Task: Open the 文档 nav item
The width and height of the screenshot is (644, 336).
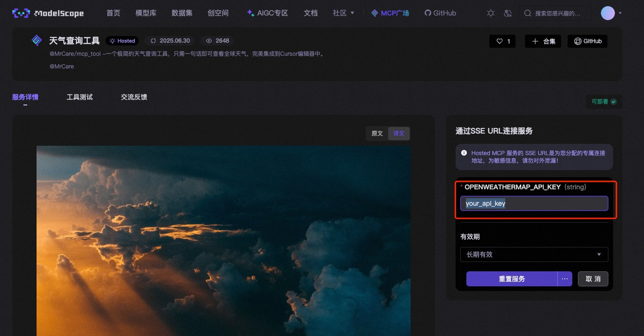Action: [311, 13]
